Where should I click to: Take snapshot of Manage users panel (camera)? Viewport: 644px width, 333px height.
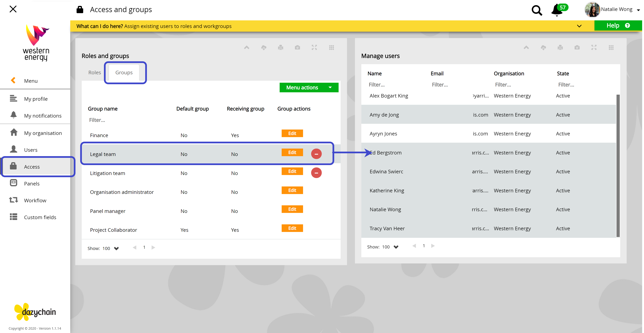(x=577, y=47)
